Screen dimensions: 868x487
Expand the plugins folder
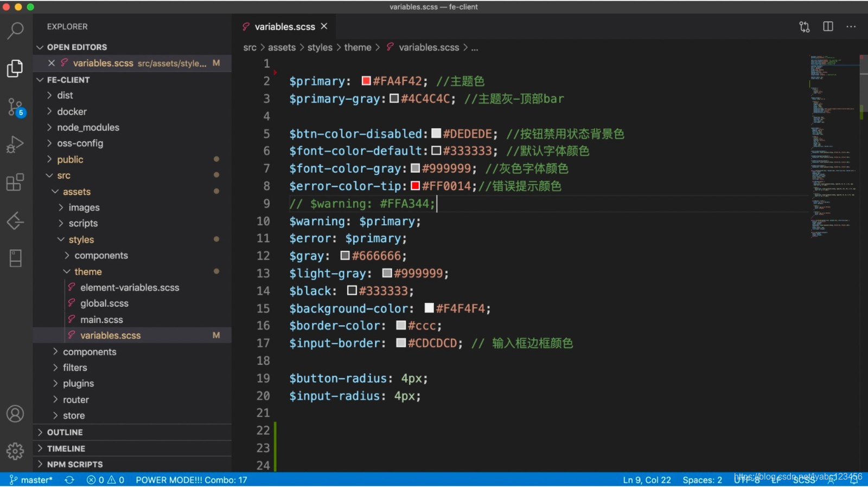click(132, 383)
